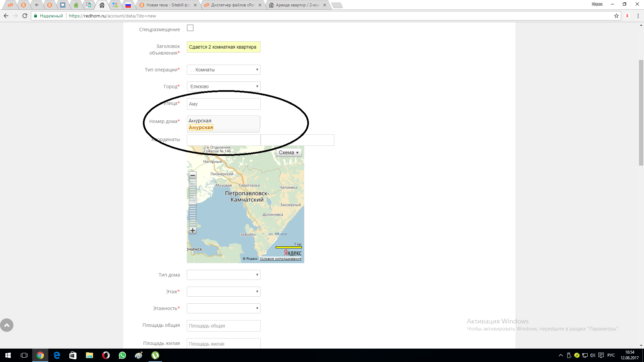The image size is (644, 362).
Task: Open the Windows Start menu
Action: (8, 355)
